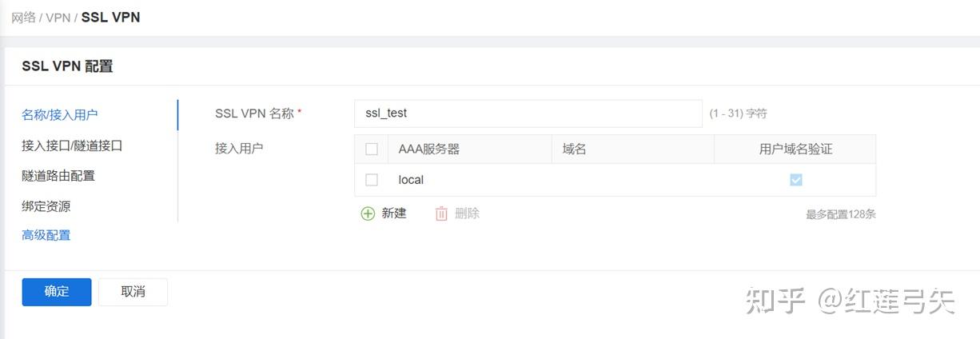Click the 域名 column header

tap(575, 150)
